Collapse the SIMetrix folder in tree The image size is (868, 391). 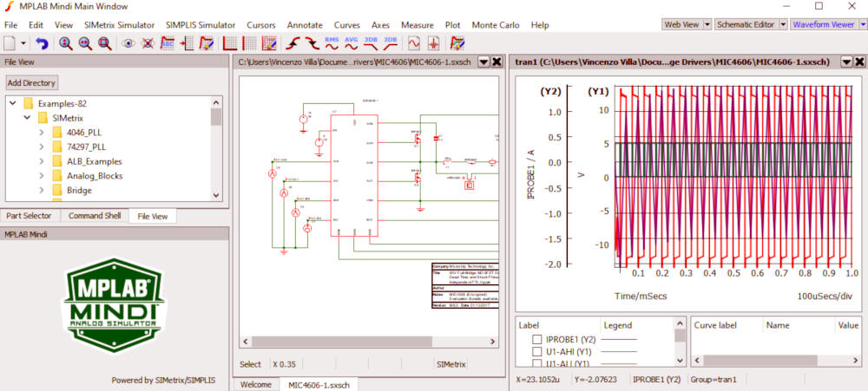(x=27, y=117)
